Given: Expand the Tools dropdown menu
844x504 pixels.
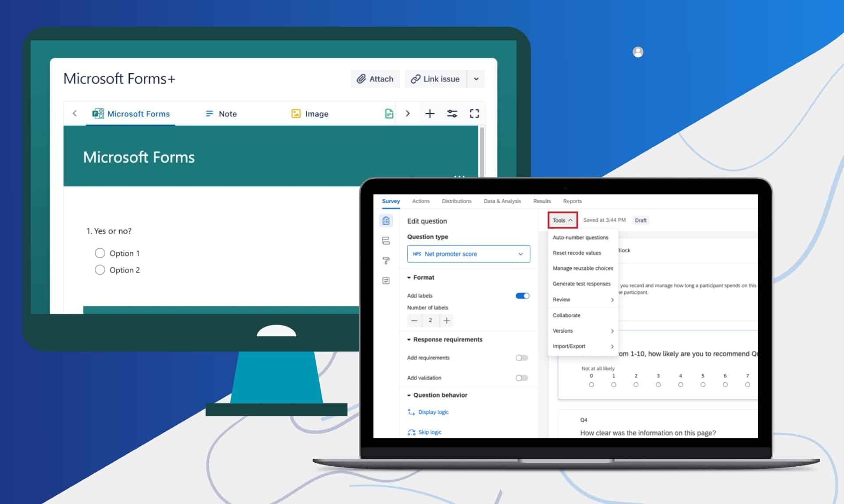Looking at the screenshot, I should tap(561, 220).
